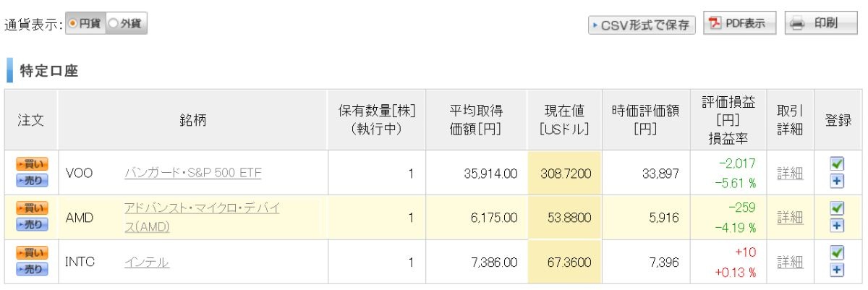Open the Intel stock name link

click(147, 262)
